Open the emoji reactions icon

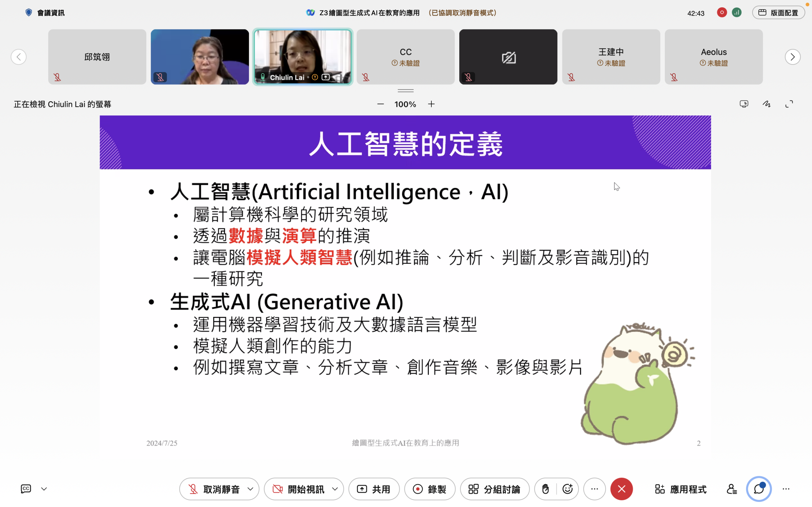568,489
